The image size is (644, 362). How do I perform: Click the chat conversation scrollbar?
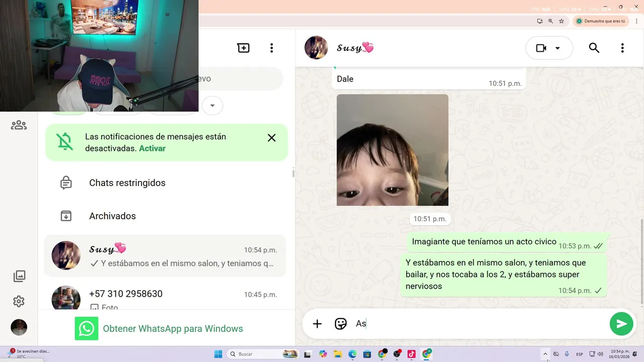pyautogui.click(x=641, y=261)
